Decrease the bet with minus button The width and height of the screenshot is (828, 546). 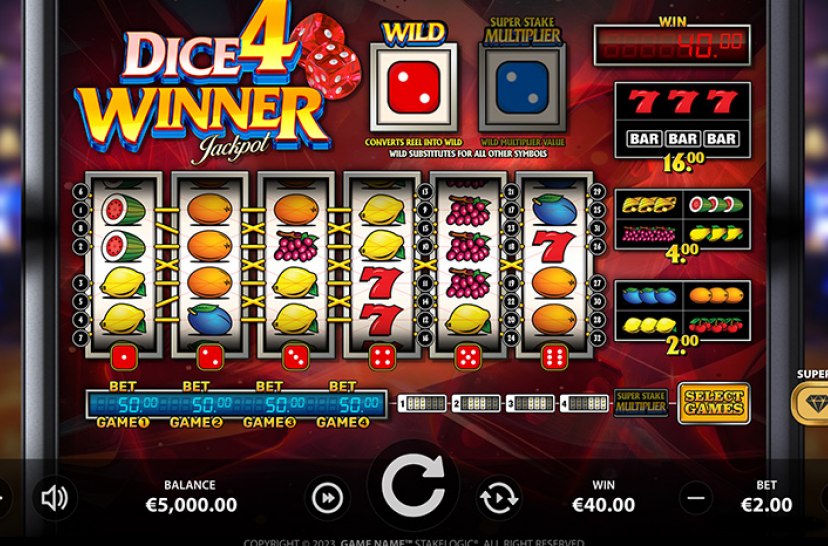[x=697, y=498]
